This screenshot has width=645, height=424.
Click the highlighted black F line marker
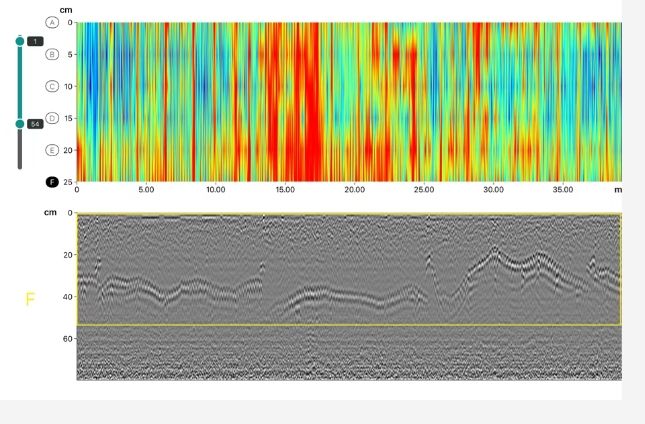[53, 182]
